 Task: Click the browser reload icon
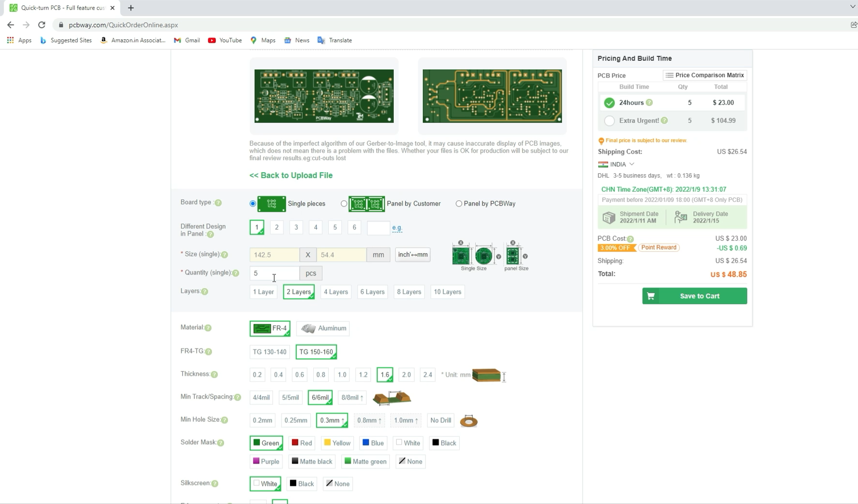42,25
